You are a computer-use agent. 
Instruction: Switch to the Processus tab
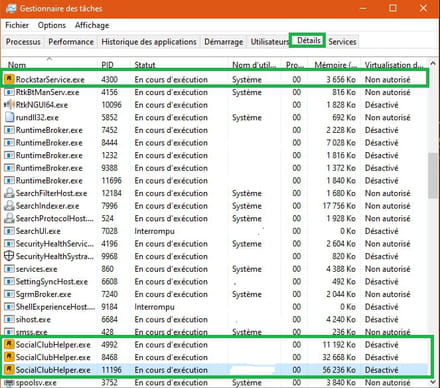[23, 42]
